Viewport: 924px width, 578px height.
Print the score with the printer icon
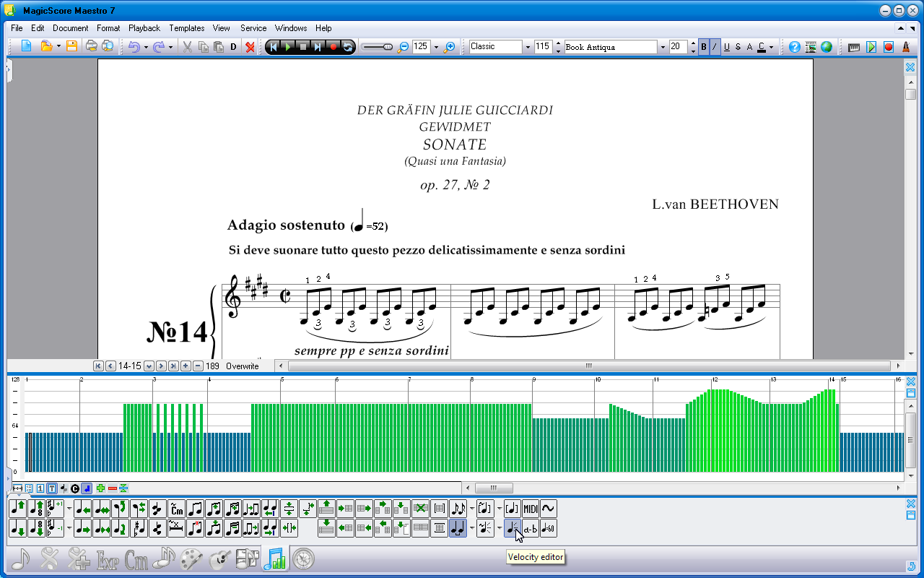(x=92, y=47)
